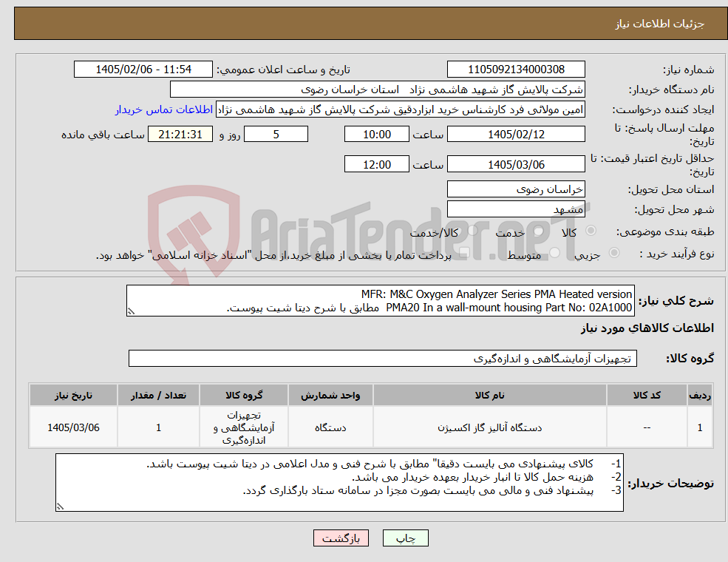
Task: Select the متوسط purchase type radio
Action: click(555, 253)
